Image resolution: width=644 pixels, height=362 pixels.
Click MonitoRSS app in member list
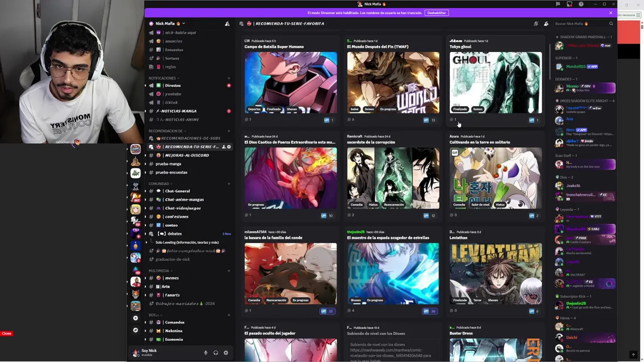pyautogui.click(x=585, y=66)
